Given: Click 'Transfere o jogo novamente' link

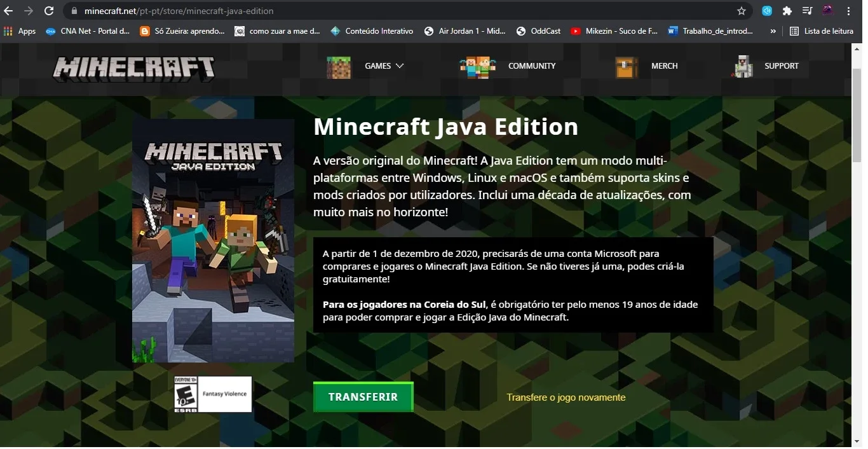Looking at the screenshot, I should pyautogui.click(x=566, y=397).
